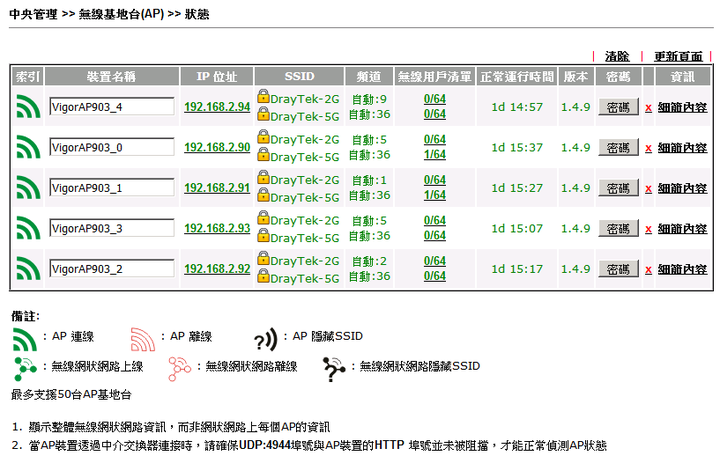Click the VigorAP903_4 device name field

[112, 107]
